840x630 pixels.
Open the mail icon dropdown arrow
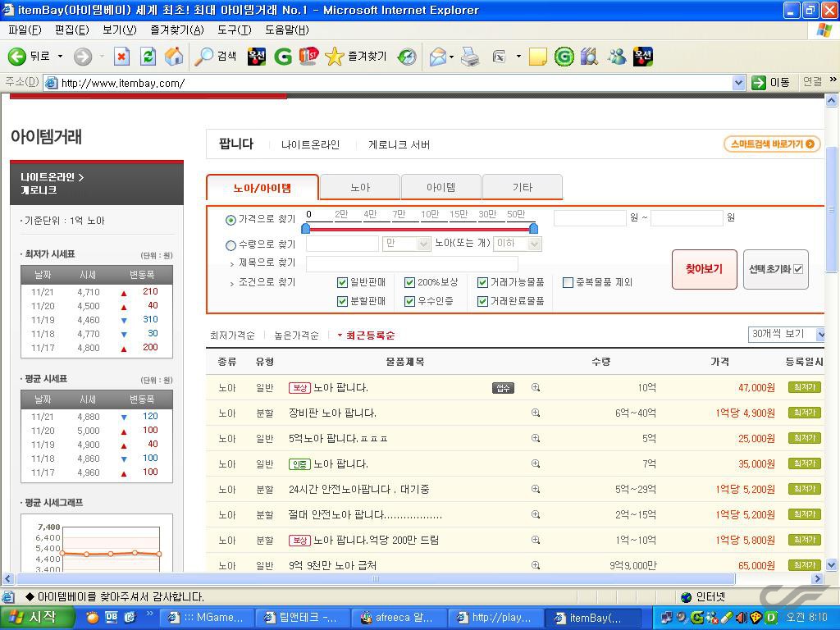(x=452, y=57)
